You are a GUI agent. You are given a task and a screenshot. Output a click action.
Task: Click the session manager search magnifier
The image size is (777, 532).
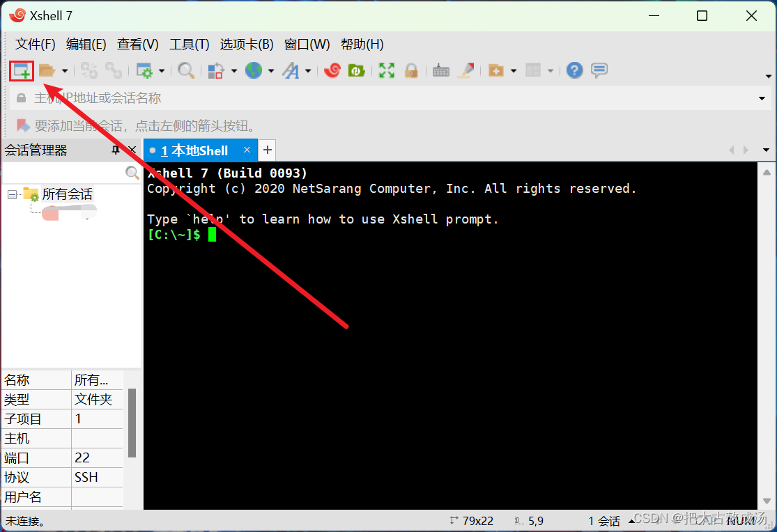[x=132, y=173]
